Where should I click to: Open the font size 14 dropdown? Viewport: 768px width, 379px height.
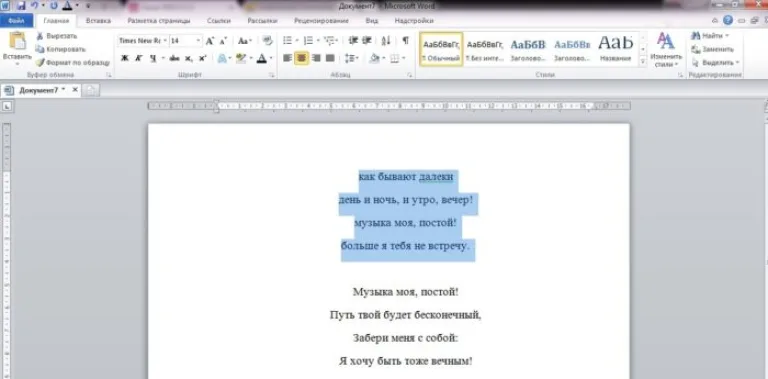pos(198,41)
